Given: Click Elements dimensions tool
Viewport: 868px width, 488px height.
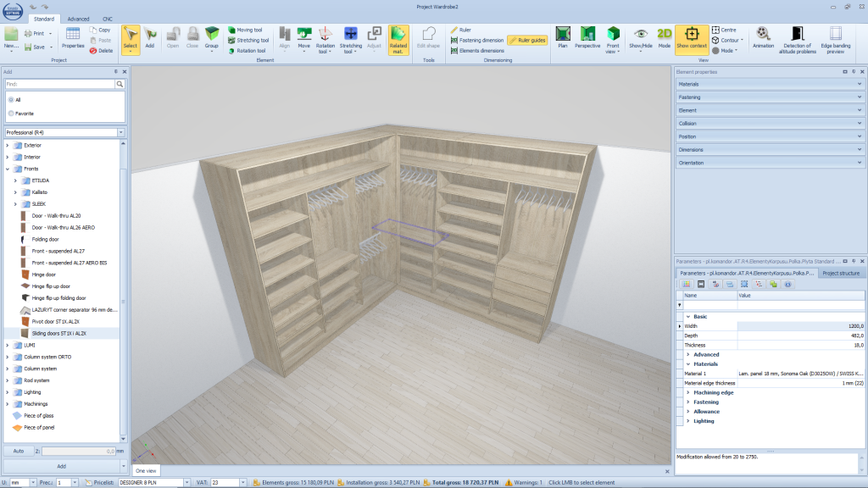Looking at the screenshot, I should (x=477, y=50).
